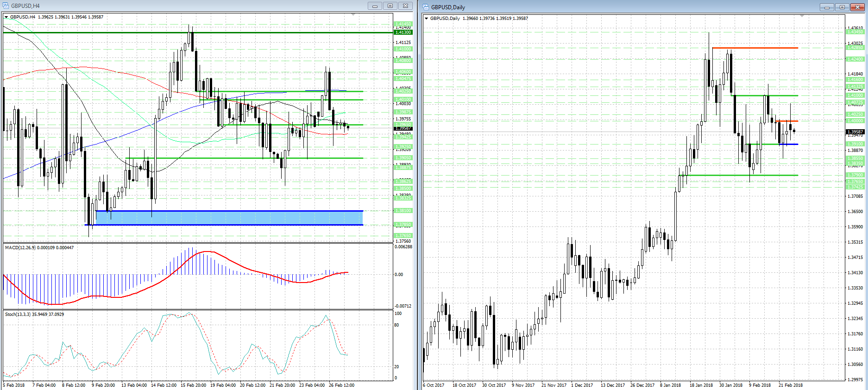The width and height of the screenshot is (868, 390).
Task: Click the current price 1.39587 label on Daily axis
Action: point(855,132)
